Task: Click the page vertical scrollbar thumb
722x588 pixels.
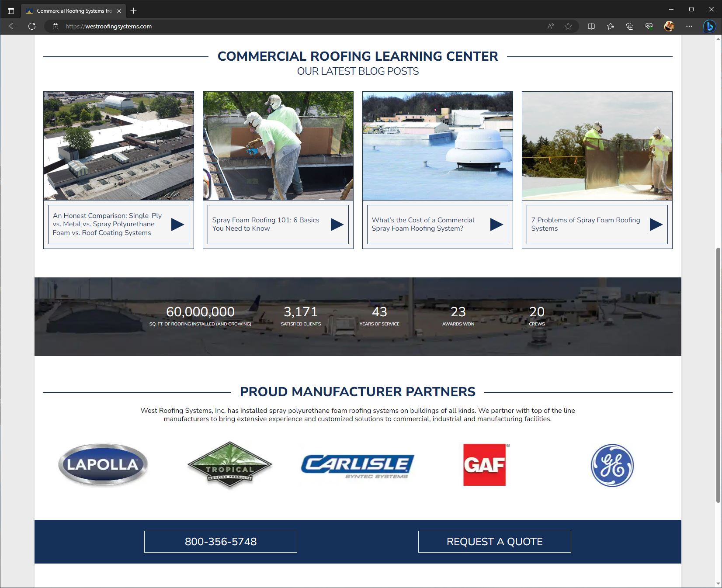Action: (718, 375)
